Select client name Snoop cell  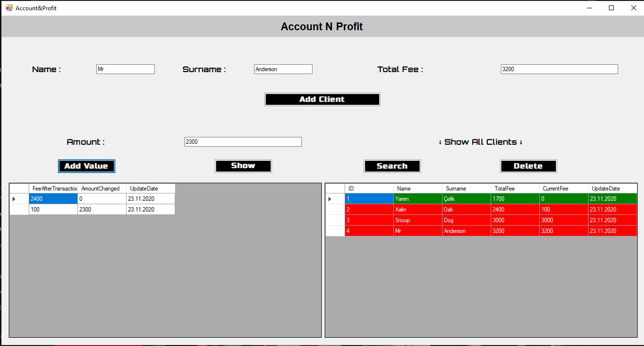pyautogui.click(x=418, y=220)
